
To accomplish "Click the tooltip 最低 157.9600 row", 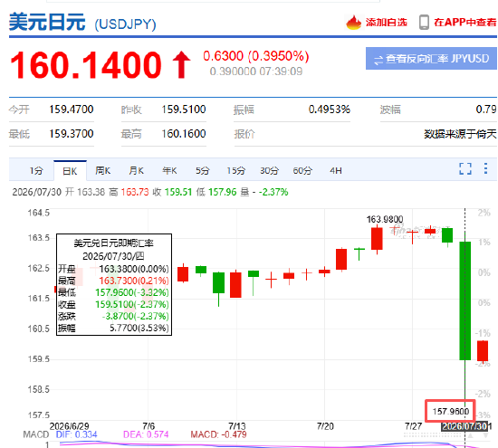I will pyautogui.click(x=113, y=292).
